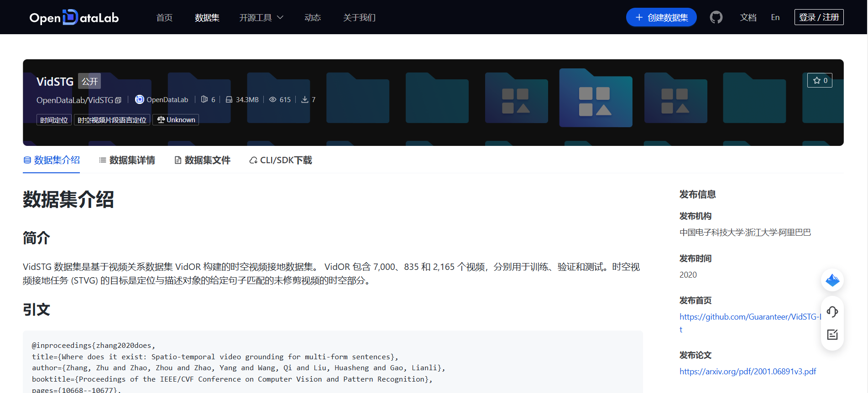Screen dimensions: 868x393
Task: Click the 发布时间 label
Action: coord(695,259)
